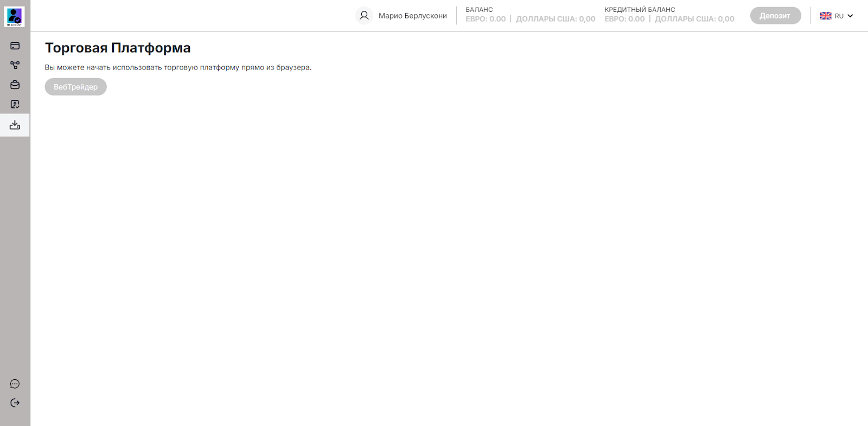Click the credit balance ДОЛЛАРЫ США value
The image size is (868, 426).
click(694, 19)
